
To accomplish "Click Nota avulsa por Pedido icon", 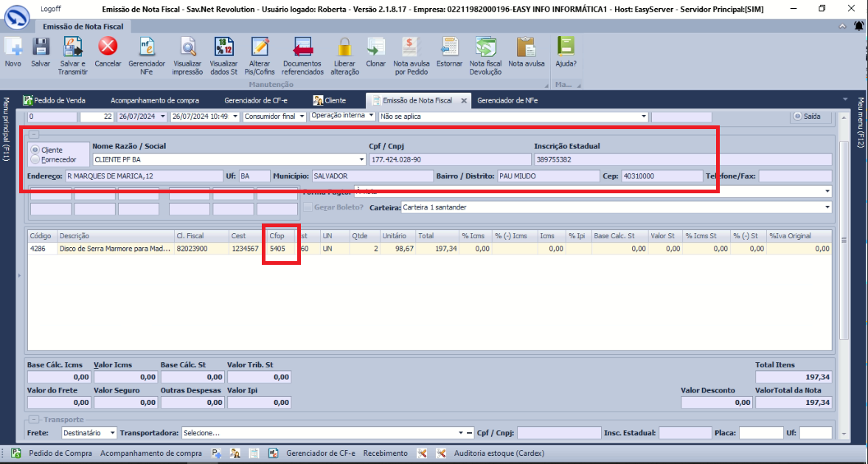I will coord(411,47).
